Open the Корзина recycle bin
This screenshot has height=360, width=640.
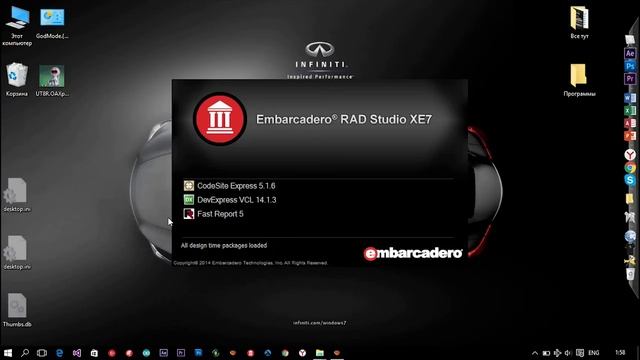[17, 79]
